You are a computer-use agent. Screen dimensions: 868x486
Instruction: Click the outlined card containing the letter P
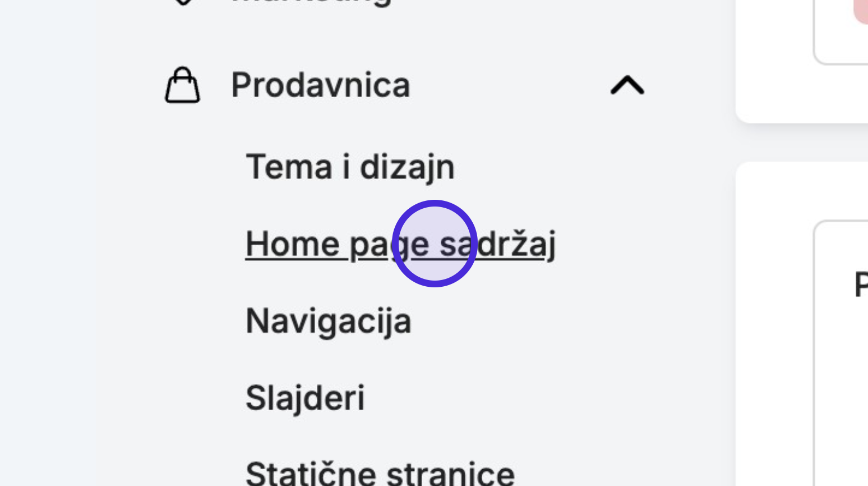click(x=841, y=354)
